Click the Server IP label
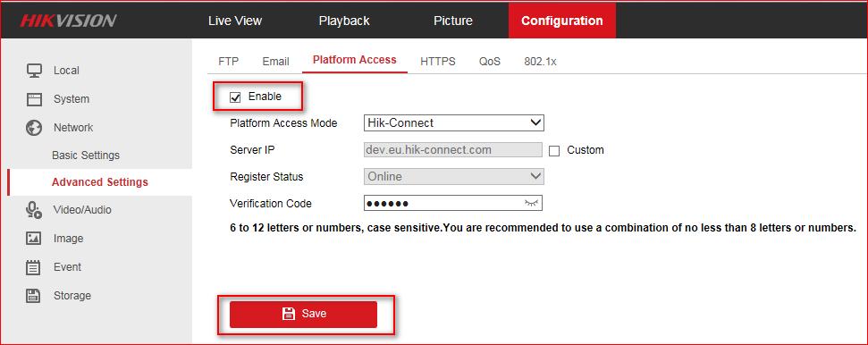This screenshot has width=868, height=345. (x=252, y=149)
